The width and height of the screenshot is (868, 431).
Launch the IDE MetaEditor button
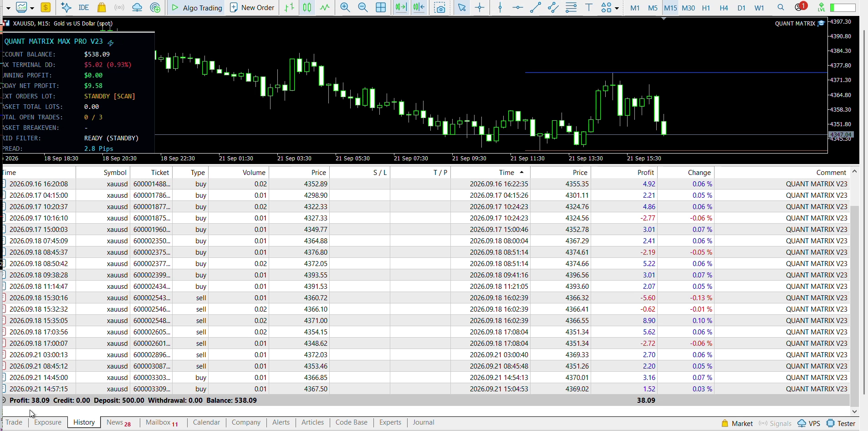pyautogui.click(x=84, y=7)
